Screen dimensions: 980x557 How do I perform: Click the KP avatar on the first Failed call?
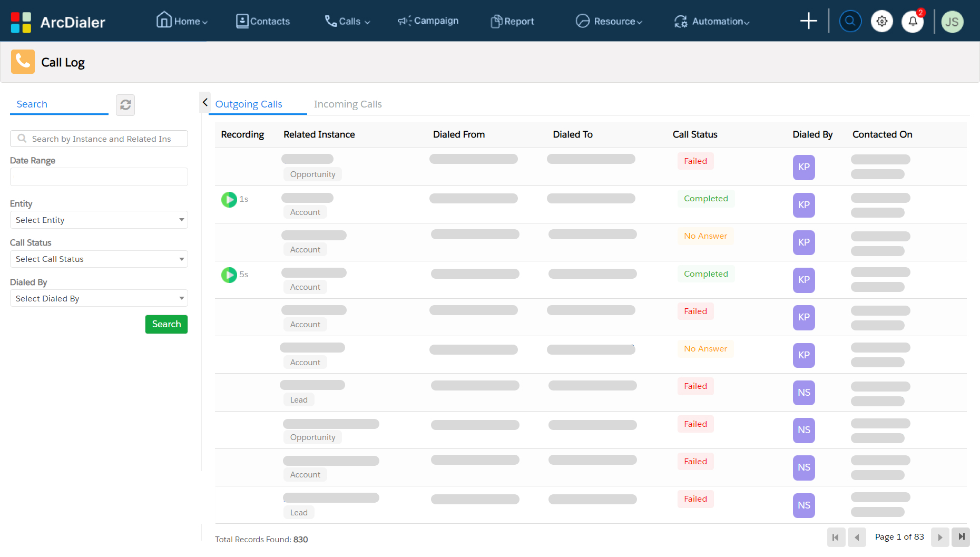coord(803,167)
